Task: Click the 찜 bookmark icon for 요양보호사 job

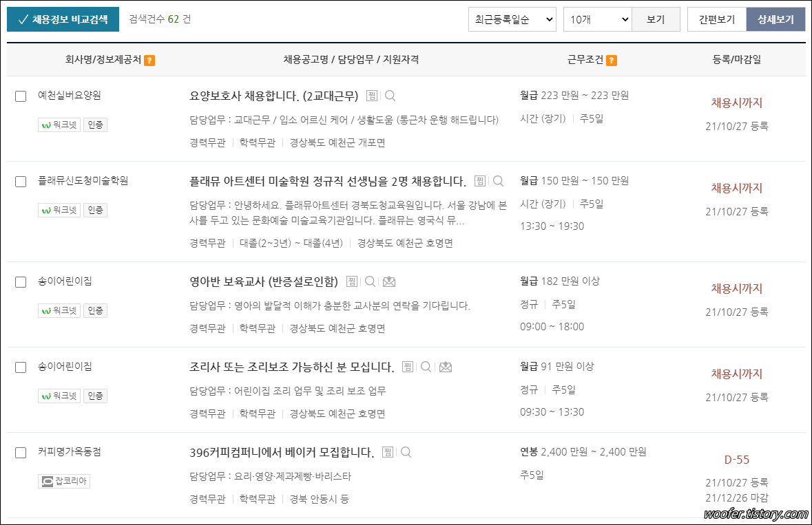Action: point(372,96)
